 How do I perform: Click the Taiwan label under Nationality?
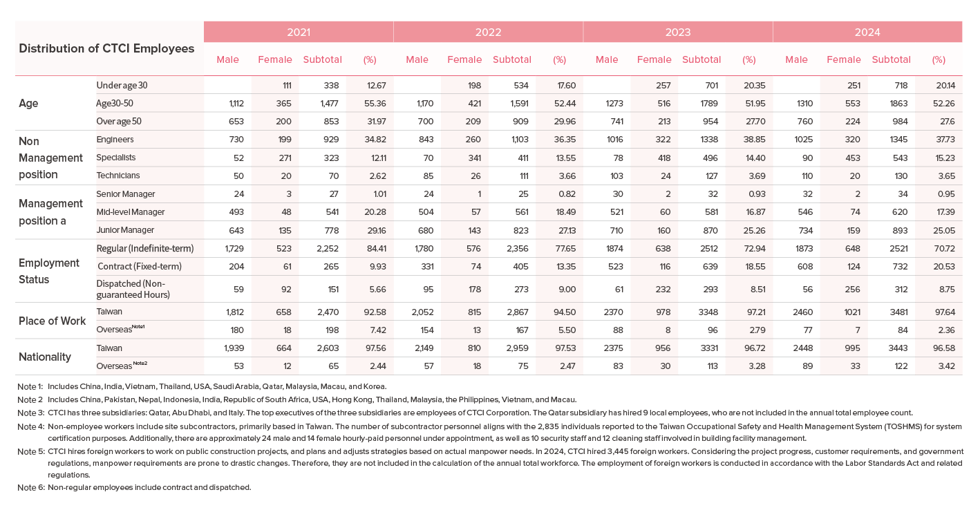coord(109,348)
